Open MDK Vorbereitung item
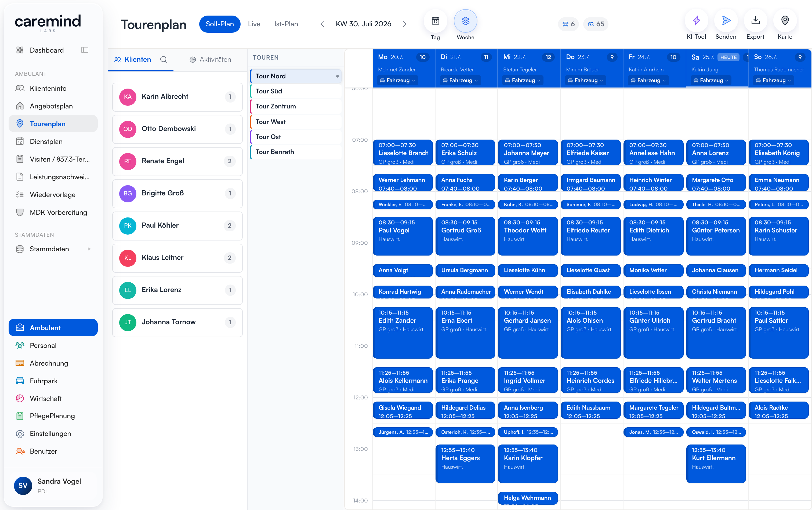This screenshot has width=812, height=510. (53, 212)
